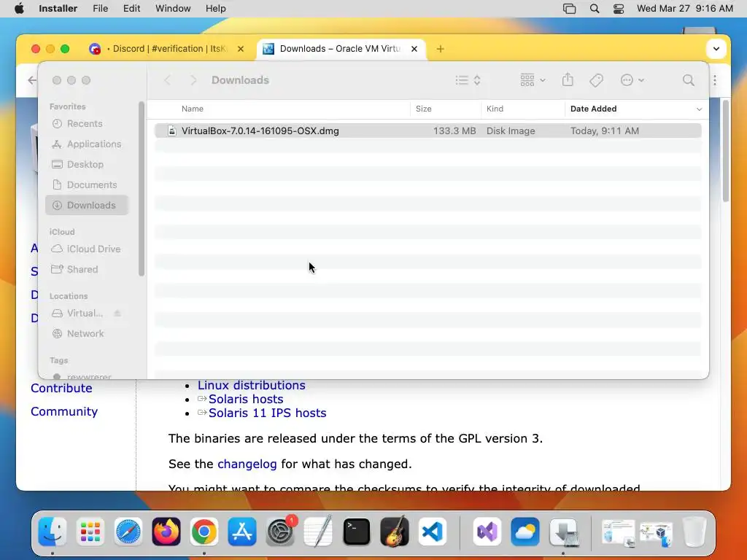Open the cloud app icon in Dock

coord(525,532)
